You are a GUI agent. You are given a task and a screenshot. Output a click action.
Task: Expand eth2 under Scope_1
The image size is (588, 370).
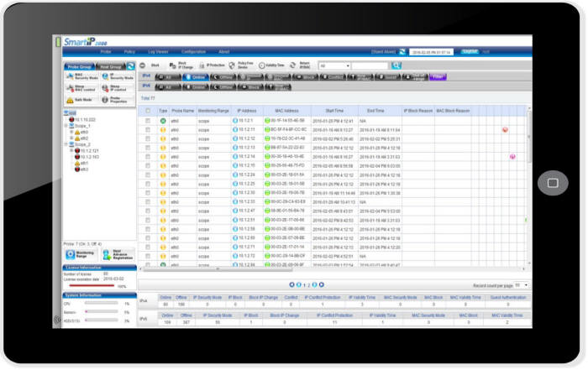(71, 138)
